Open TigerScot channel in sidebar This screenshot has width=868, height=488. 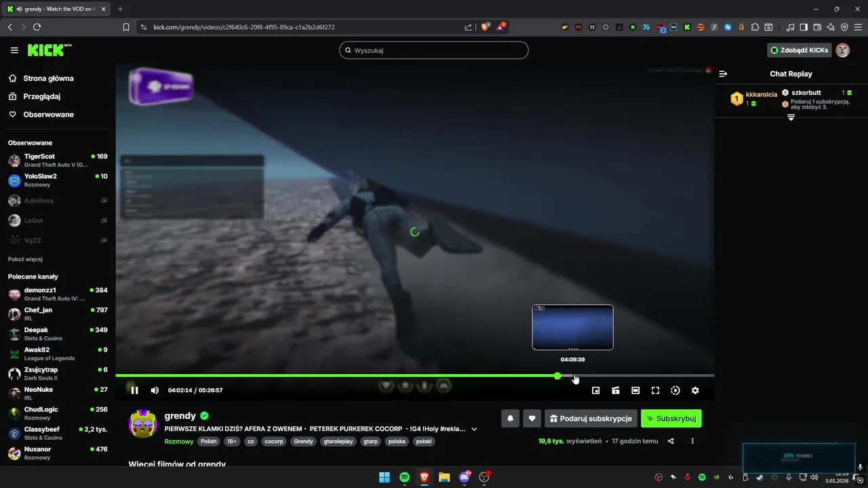pyautogui.click(x=58, y=160)
